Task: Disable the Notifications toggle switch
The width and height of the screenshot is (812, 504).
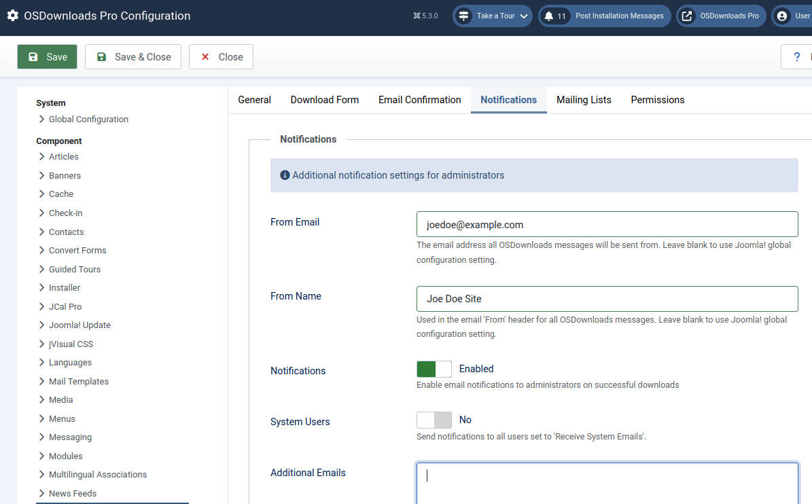Action: (x=434, y=369)
